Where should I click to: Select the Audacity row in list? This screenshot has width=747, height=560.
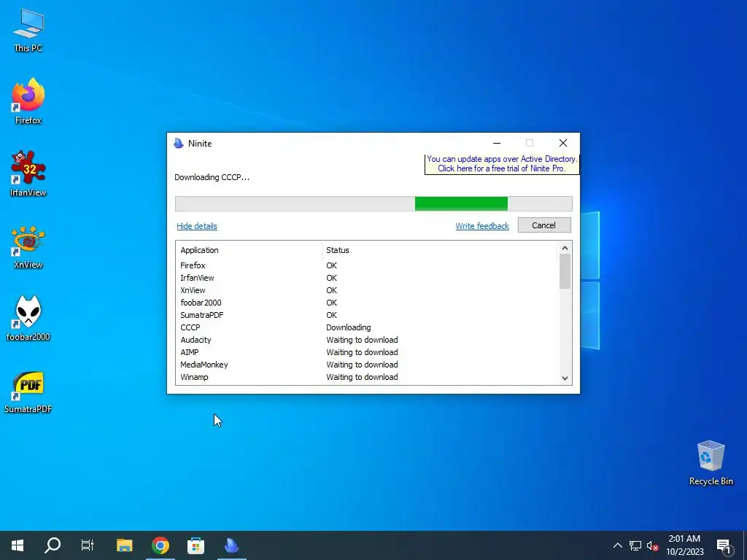pyautogui.click(x=367, y=340)
